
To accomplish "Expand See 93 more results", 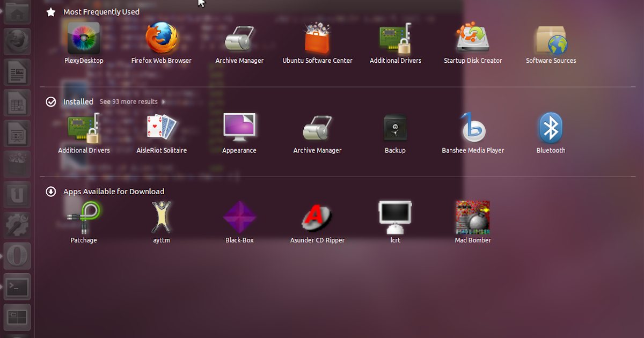I will point(132,101).
